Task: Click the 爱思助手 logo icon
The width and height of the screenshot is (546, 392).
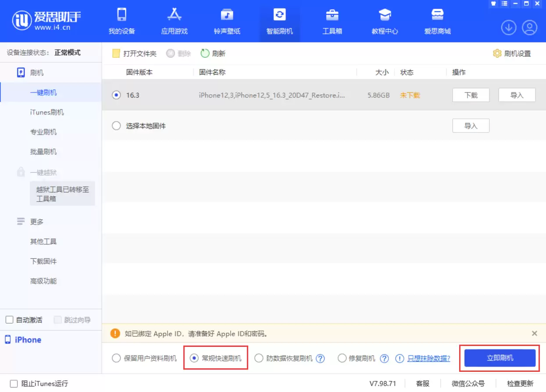Action: click(21, 21)
